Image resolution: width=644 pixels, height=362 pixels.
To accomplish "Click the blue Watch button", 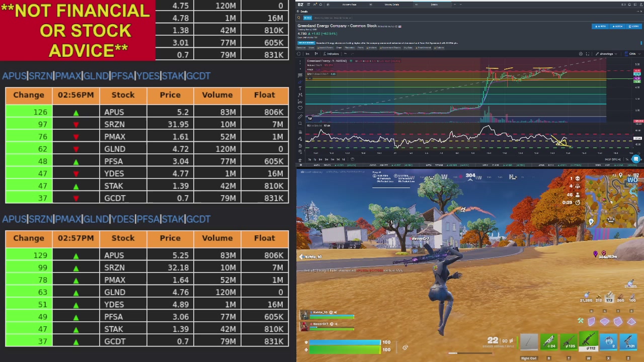I will 617,26.
